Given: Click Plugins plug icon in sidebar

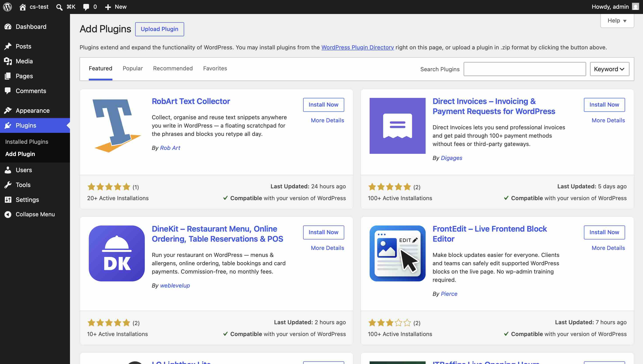Looking at the screenshot, I should (x=8, y=125).
